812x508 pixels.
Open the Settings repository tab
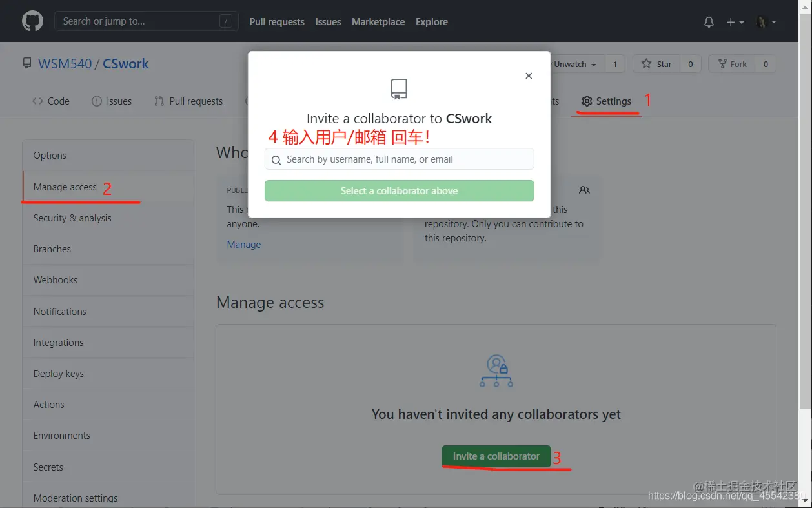[x=606, y=101]
